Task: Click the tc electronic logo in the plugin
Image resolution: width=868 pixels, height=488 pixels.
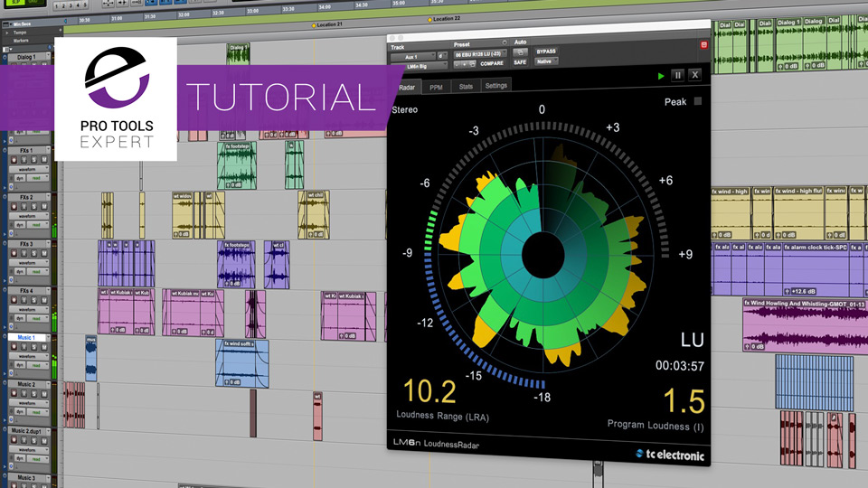Action: (x=670, y=455)
